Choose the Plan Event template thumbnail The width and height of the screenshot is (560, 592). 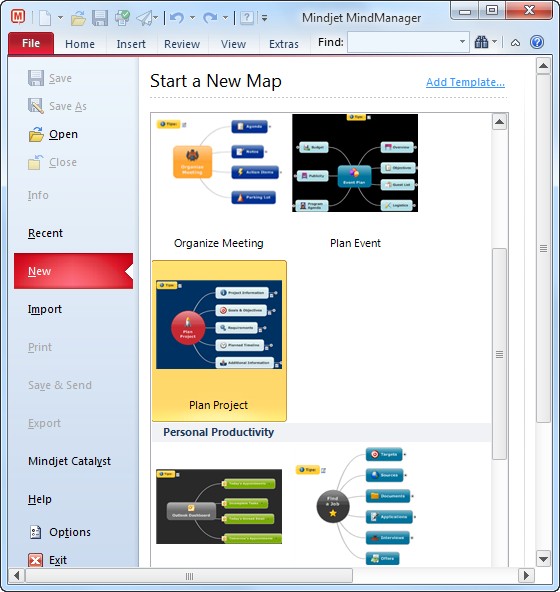[355, 163]
